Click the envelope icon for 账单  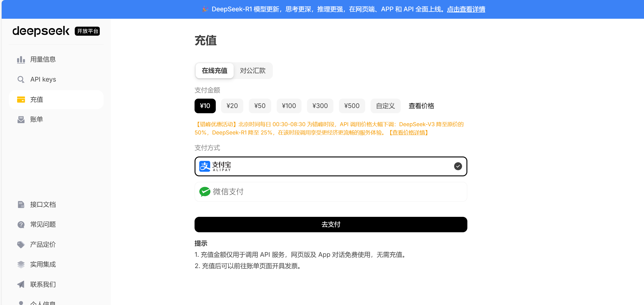(21, 120)
